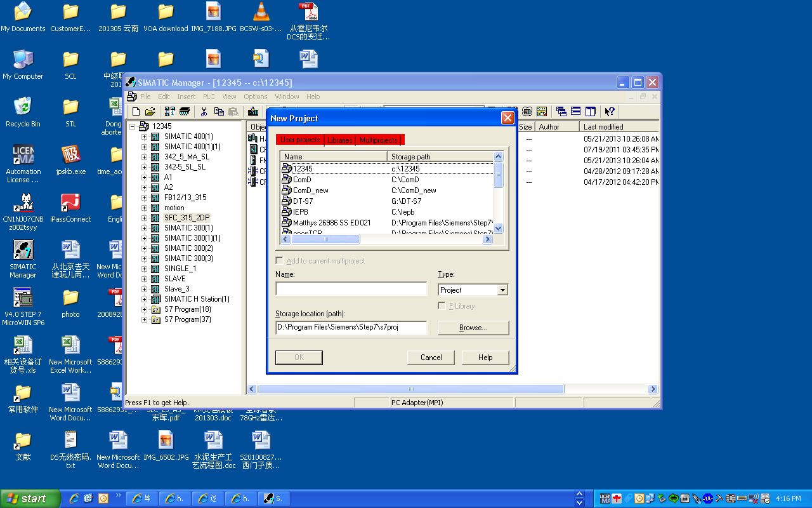The image size is (812, 508).
Task: Toggle Add to current multiproject checkbox
Action: point(280,261)
